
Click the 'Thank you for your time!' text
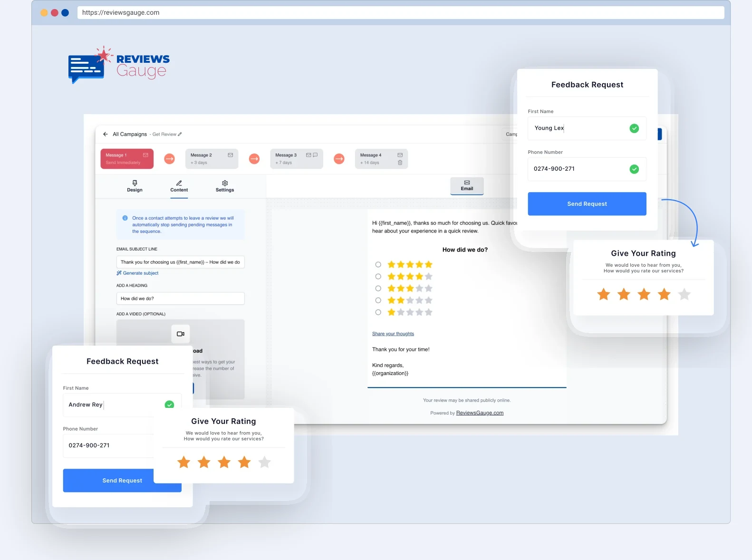tap(401, 349)
